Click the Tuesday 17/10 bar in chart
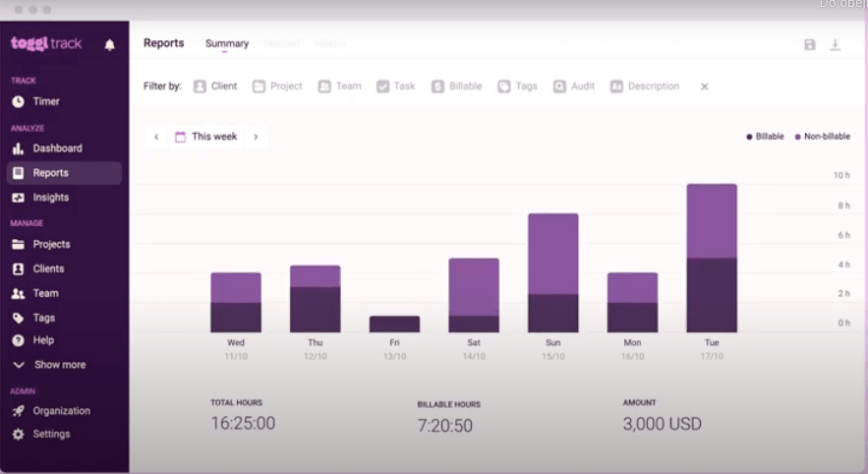 pos(712,258)
